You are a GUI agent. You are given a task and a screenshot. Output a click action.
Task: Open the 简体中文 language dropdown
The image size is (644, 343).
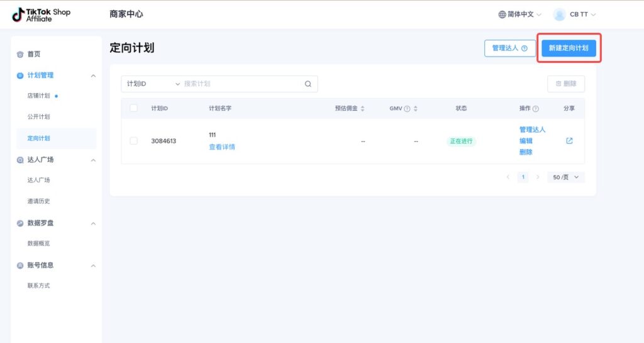520,14
